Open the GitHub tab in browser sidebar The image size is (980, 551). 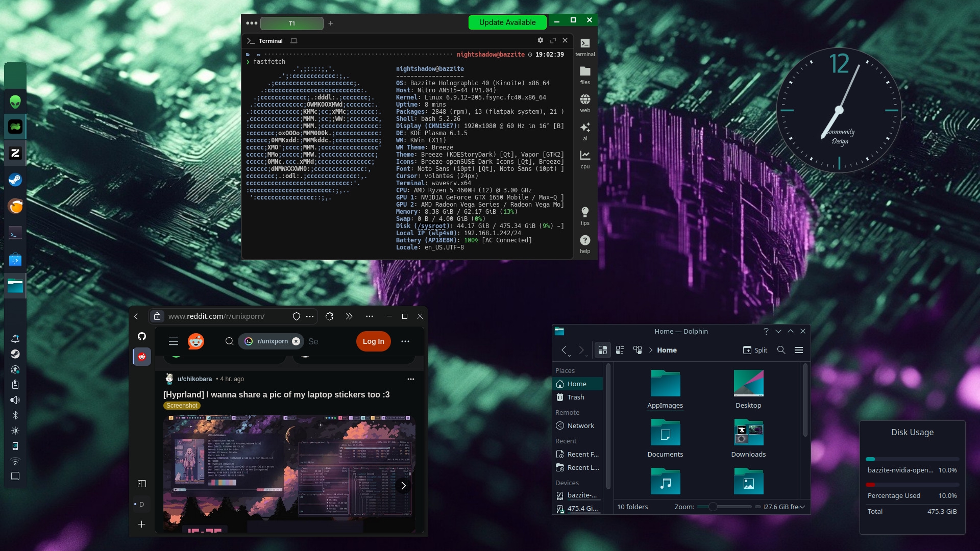click(x=142, y=336)
